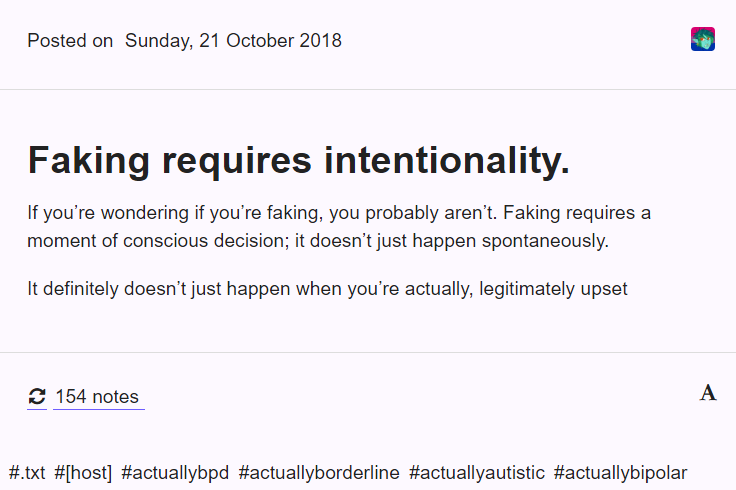Click the font letter A icon

(x=708, y=393)
